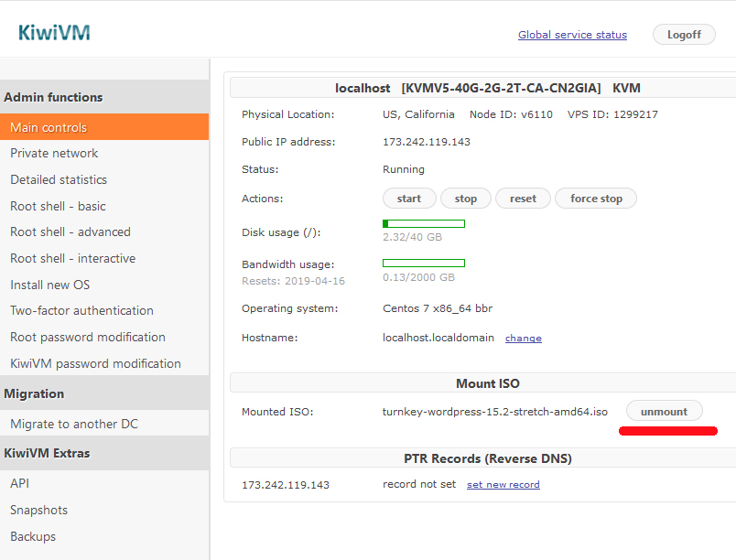Open Private network page

tap(54, 153)
